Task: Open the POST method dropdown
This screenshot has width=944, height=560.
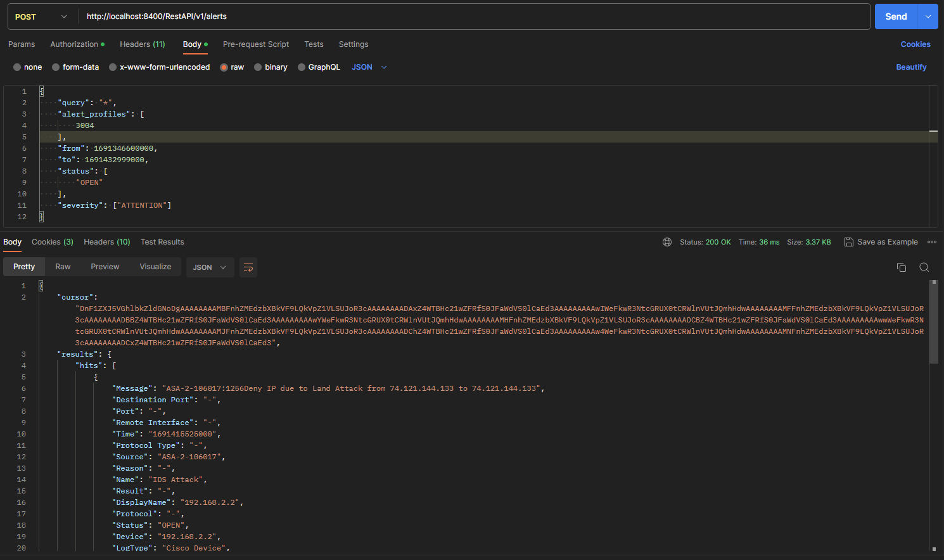Action: [x=40, y=16]
